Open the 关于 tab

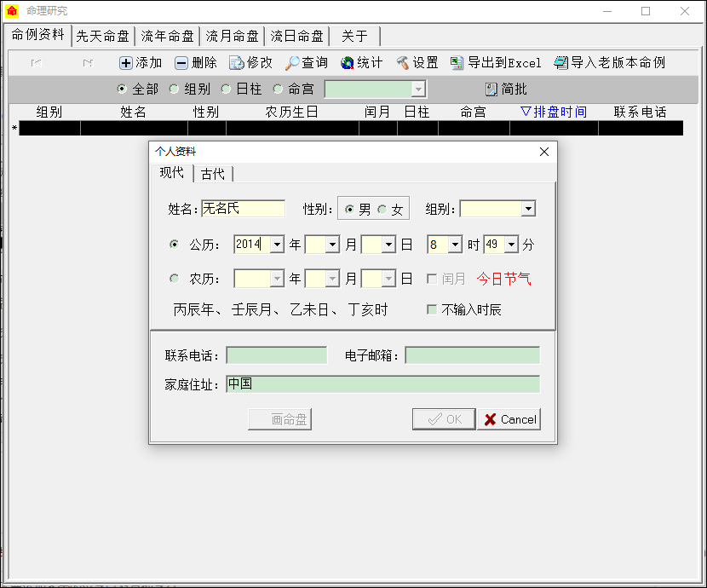click(x=355, y=36)
